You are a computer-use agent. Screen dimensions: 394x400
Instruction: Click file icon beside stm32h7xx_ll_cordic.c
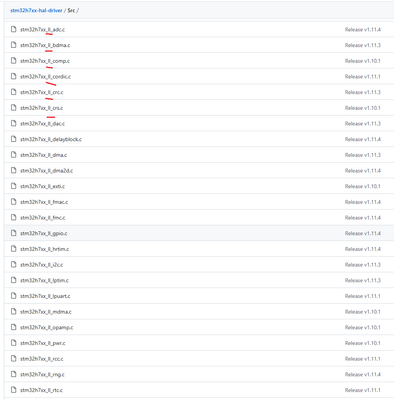tap(14, 76)
